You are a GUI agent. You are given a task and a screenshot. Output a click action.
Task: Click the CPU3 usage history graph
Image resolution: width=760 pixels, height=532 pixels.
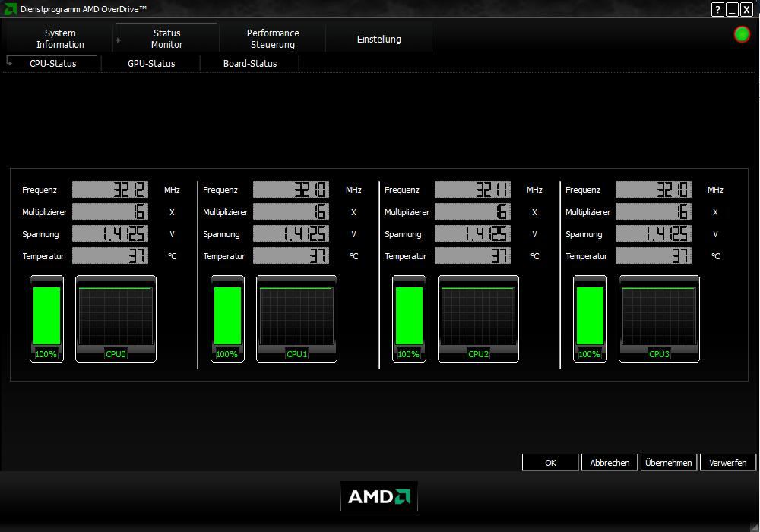[659, 318]
